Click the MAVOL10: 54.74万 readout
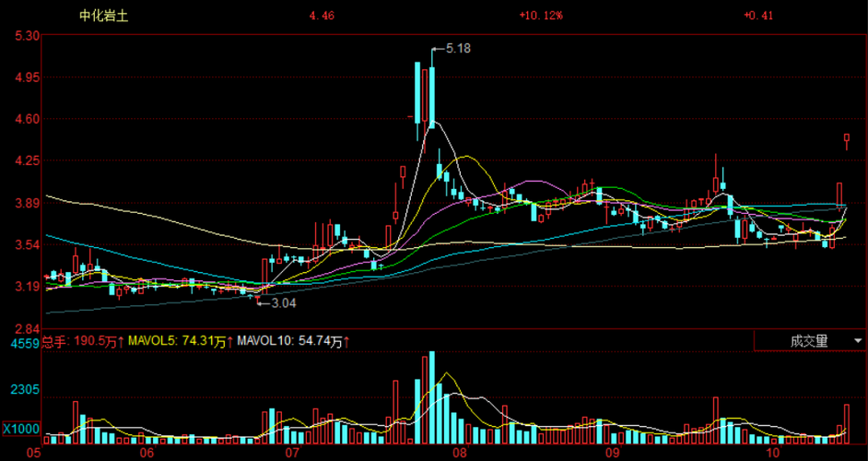Viewport: 868px width, 461px height. (x=293, y=342)
